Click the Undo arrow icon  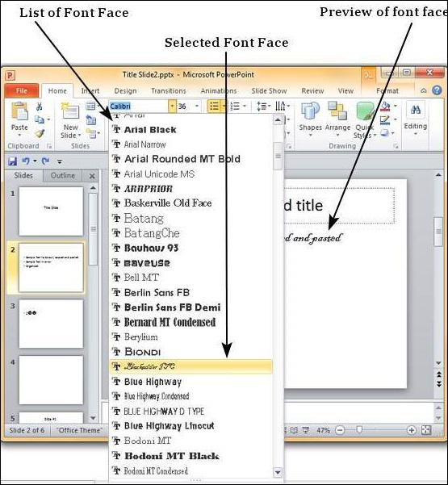click(26, 161)
